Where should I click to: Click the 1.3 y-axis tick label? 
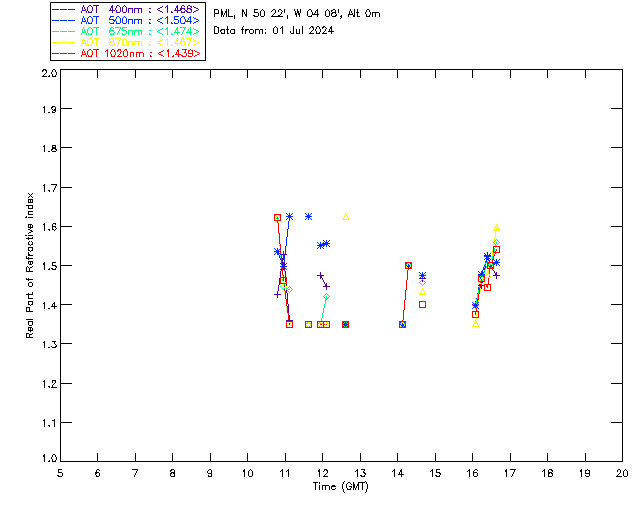(49, 345)
